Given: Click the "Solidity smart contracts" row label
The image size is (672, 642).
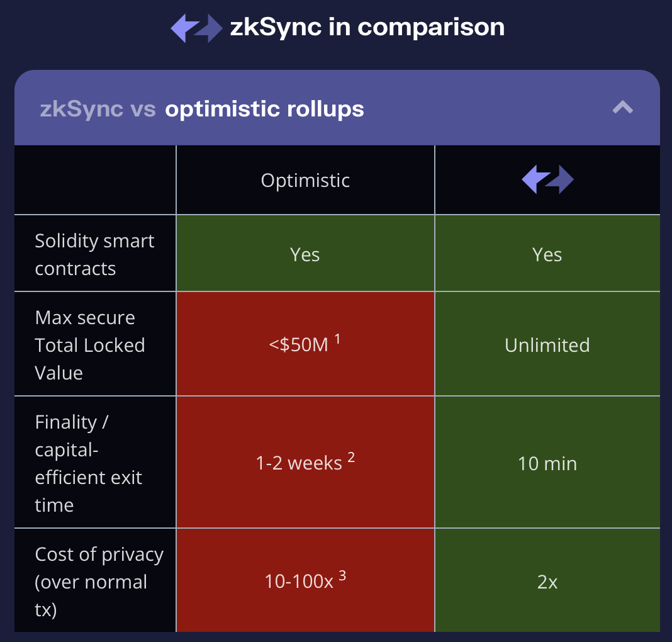Looking at the screenshot, I should tap(94, 254).
